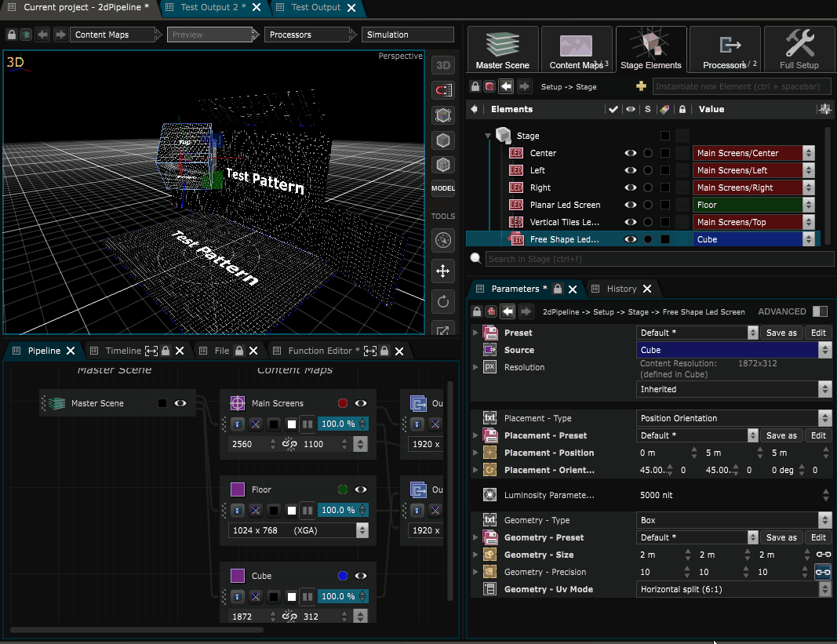837x644 pixels.
Task: Click Edit button for Geometry Preset
Action: pyautogui.click(x=818, y=537)
